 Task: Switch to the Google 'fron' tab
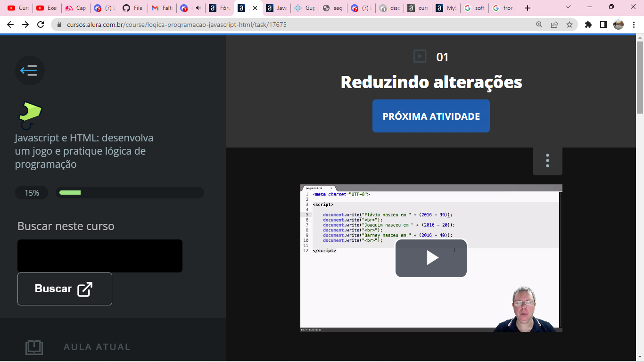click(503, 8)
